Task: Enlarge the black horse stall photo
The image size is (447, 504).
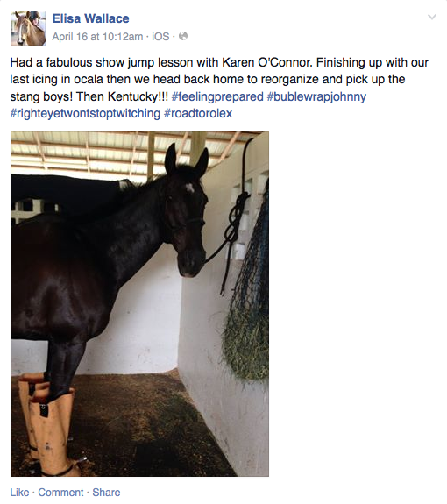Action: pyautogui.click(x=139, y=304)
